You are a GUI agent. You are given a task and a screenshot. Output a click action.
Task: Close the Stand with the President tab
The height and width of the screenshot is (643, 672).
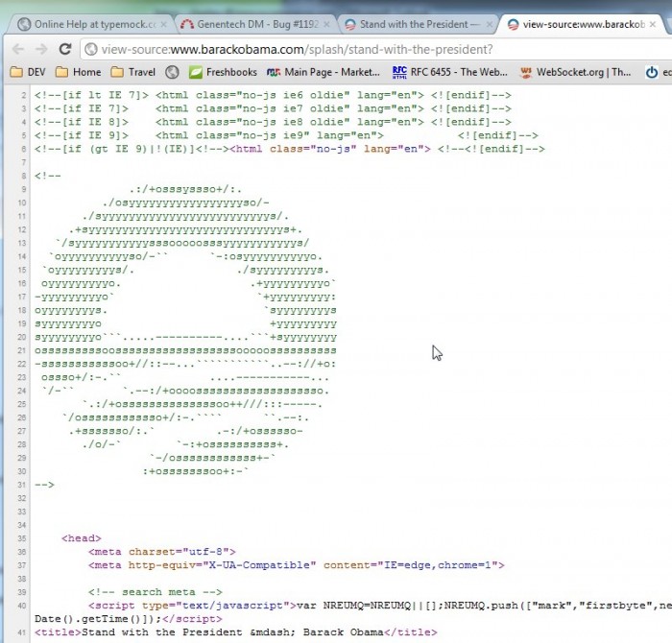pos(489,25)
